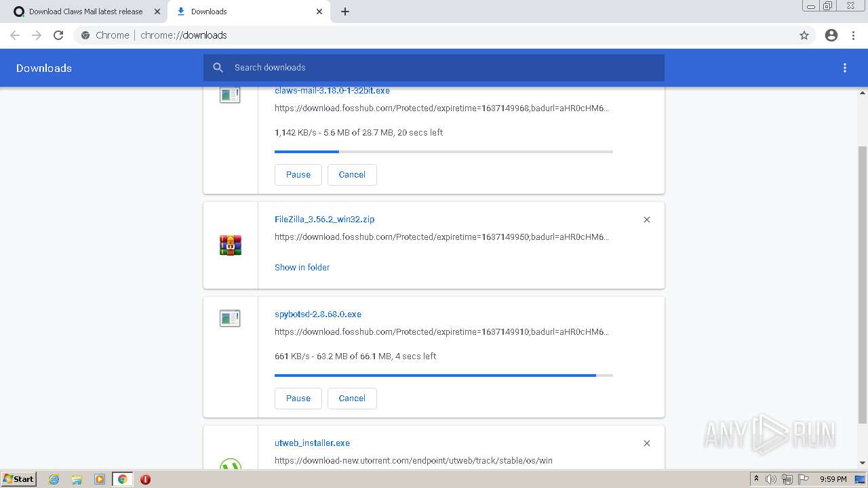Click the claws-mail exe file icon

[230, 95]
